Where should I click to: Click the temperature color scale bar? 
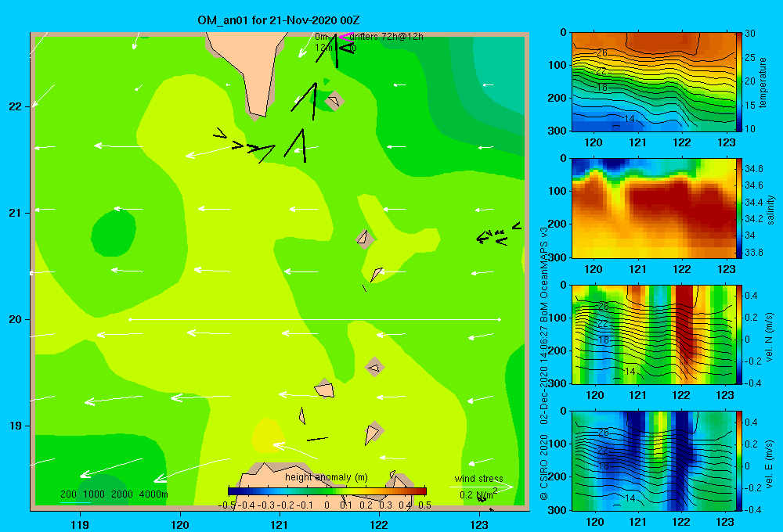coord(739,82)
